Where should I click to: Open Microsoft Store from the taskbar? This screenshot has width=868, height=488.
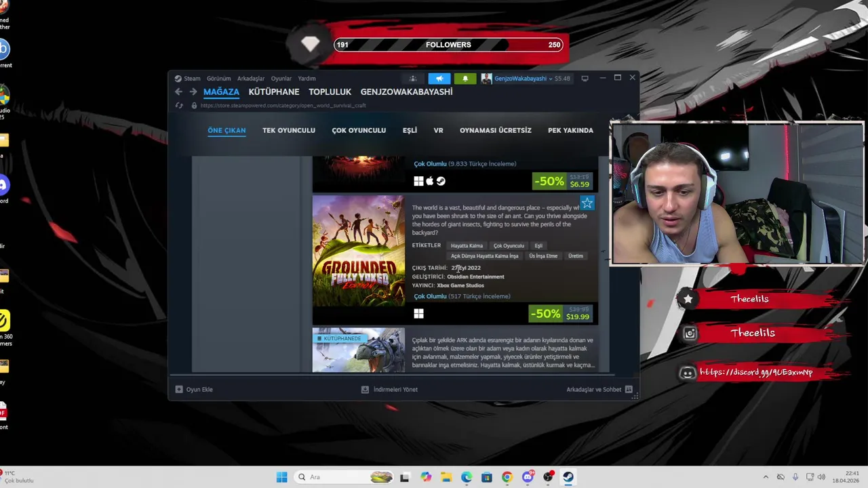point(487,477)
